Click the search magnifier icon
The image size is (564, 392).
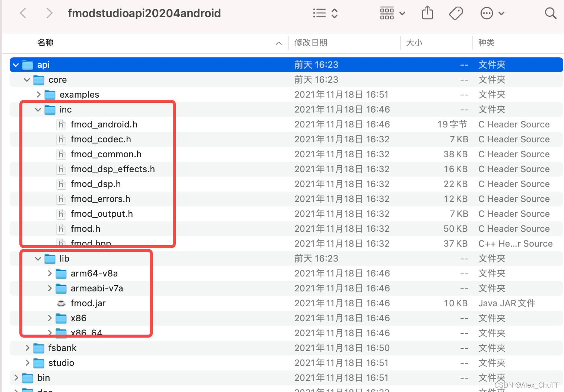click(x=551, y=13)
